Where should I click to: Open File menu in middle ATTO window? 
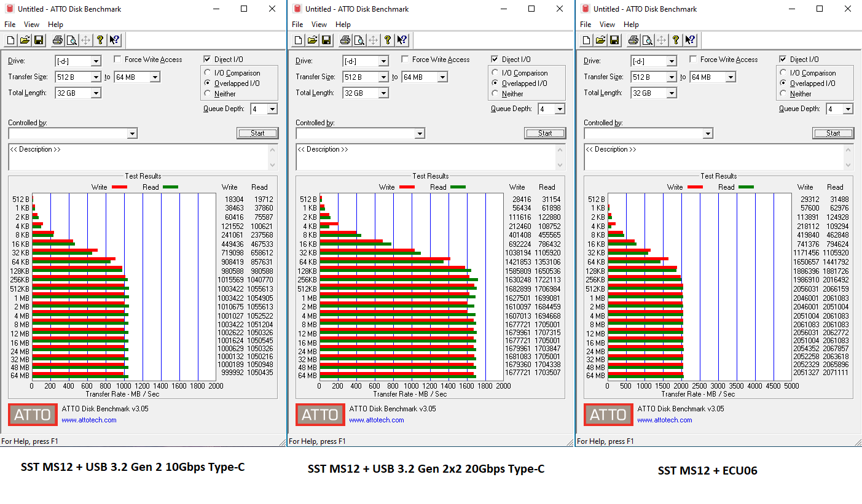[x=297, y=25]
